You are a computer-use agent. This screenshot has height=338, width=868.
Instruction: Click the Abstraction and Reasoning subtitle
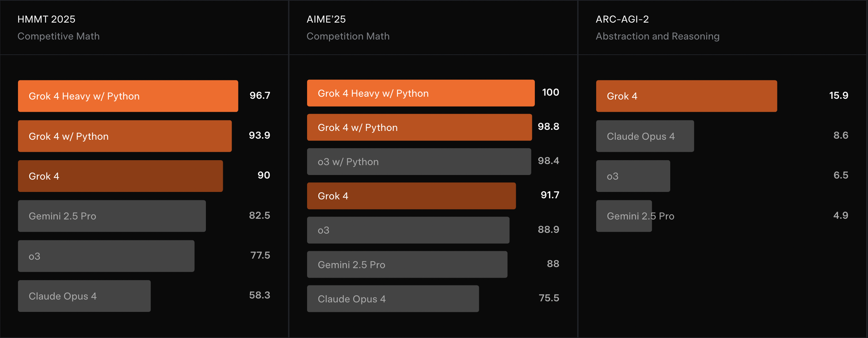(x=658, y=36)
